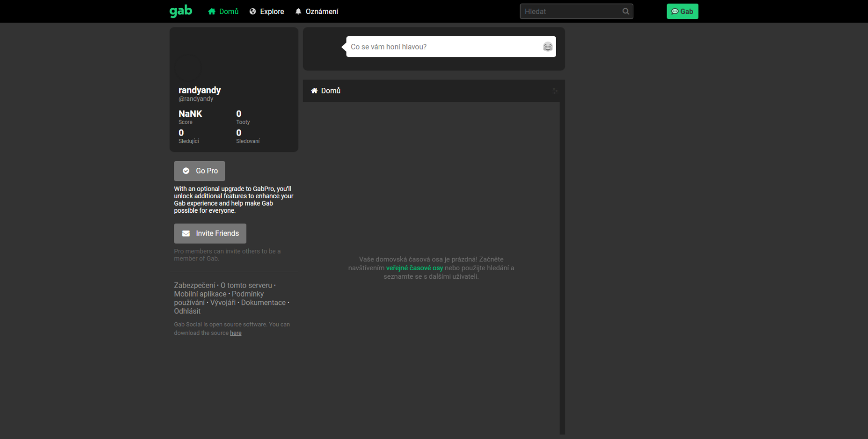
Task: Click the Invite Friends button
Action: (x=210, y=233)
